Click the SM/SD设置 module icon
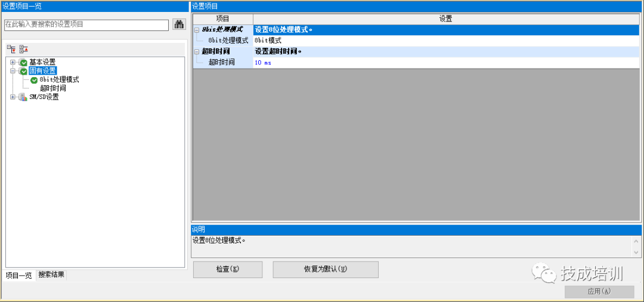This screenshot has width=644, height=302. click(24, 97)
